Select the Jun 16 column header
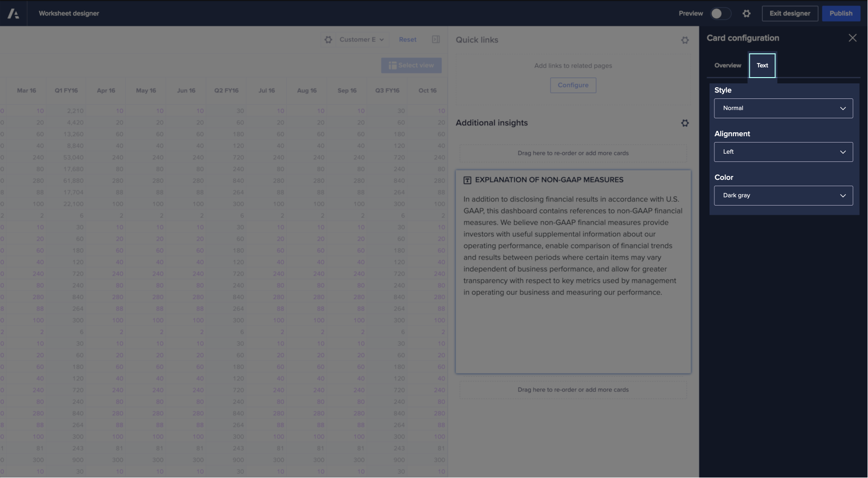The height and width of the screenshot is (478, 868). coord(186,91)
